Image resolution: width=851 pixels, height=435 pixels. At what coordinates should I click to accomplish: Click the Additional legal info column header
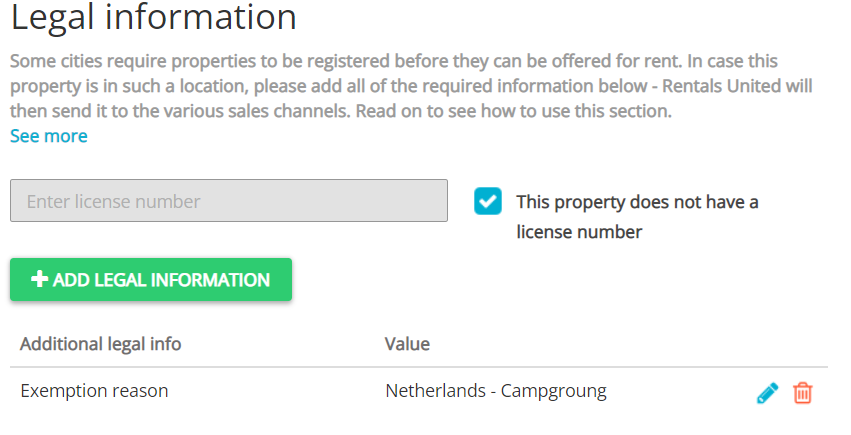coord(101,344)
